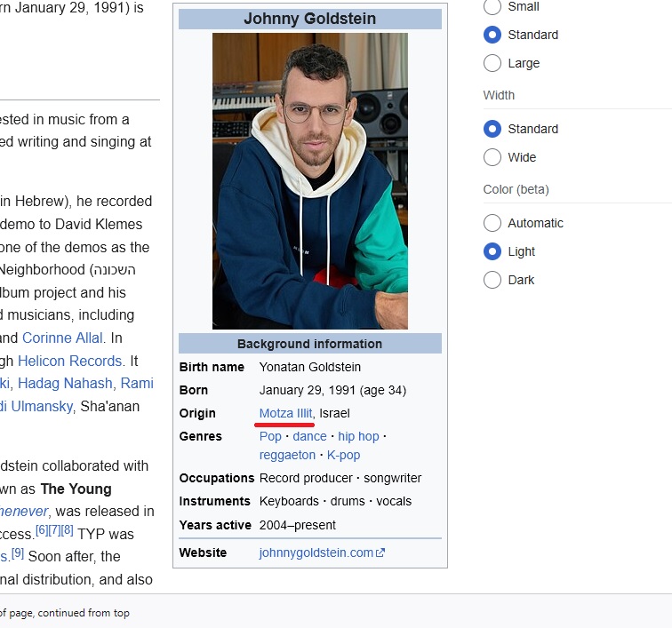Jump to citation reference 8
Viewport: 672px width, 628px height.
[68, 530]
